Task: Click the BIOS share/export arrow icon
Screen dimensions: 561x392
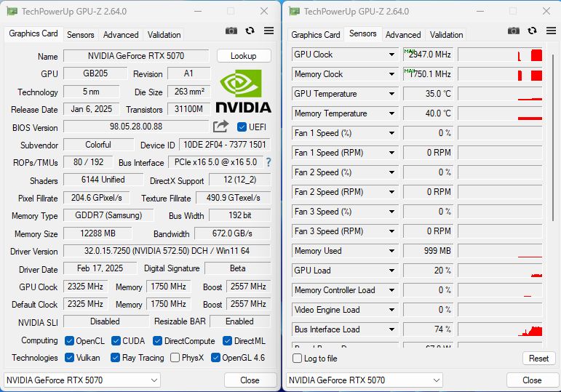Action: click(x=220, y=127)
